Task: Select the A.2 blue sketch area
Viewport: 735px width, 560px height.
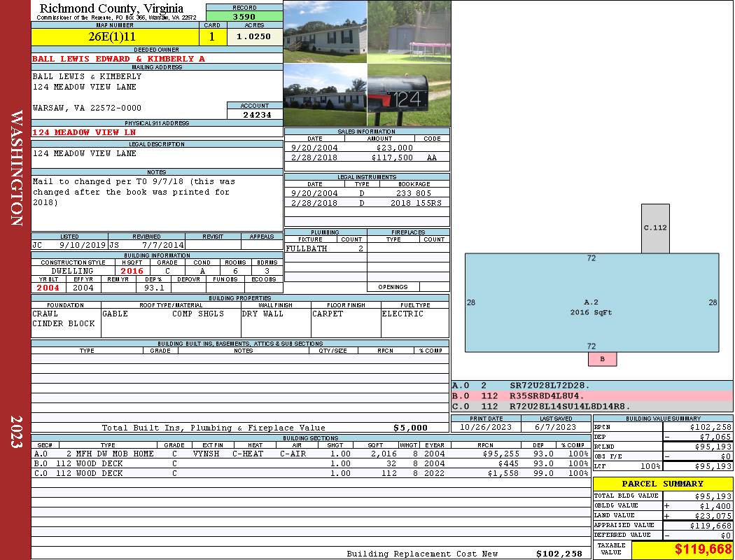Action: (x=591, y=302)
